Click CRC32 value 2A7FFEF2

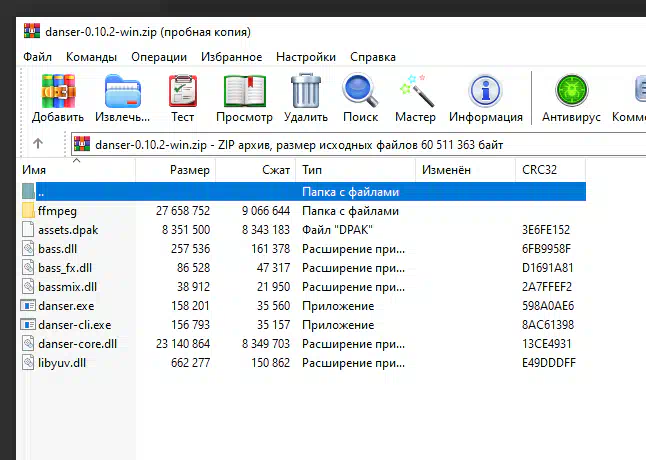click(547, 287)
